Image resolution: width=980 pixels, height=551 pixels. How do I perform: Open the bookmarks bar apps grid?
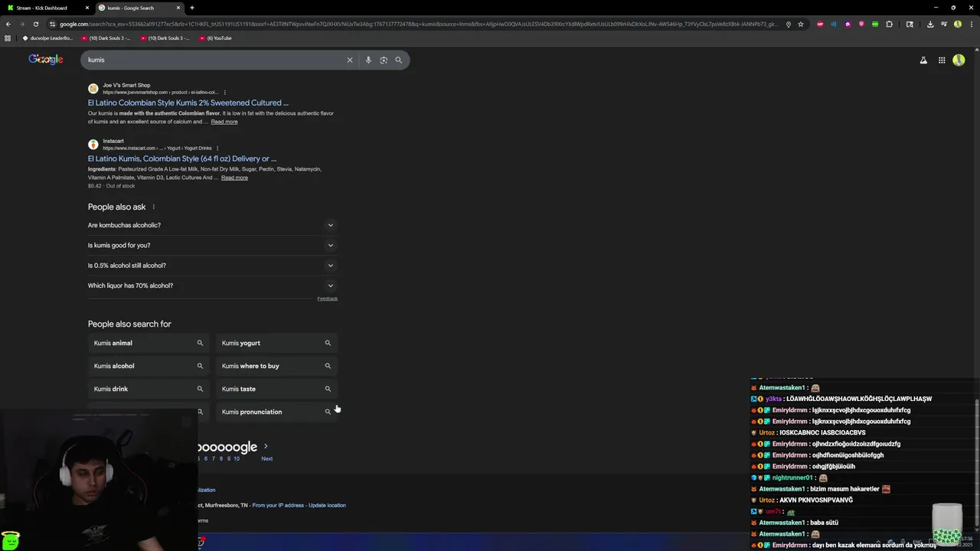click(8, 37)
